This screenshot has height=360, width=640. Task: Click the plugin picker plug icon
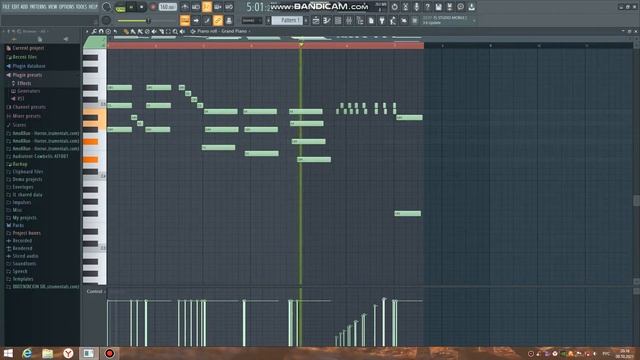pos(382,20)
